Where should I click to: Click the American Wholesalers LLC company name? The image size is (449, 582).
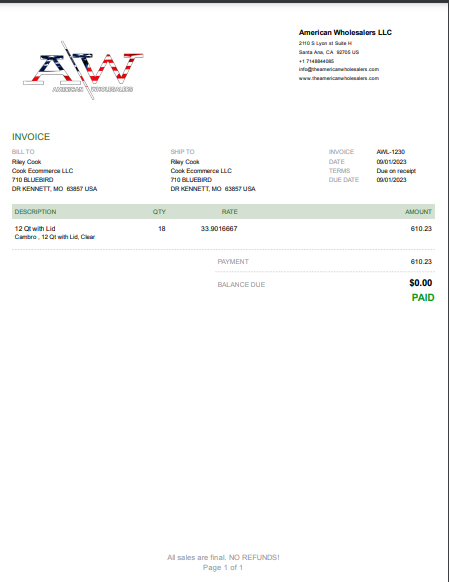pos(345,33)
